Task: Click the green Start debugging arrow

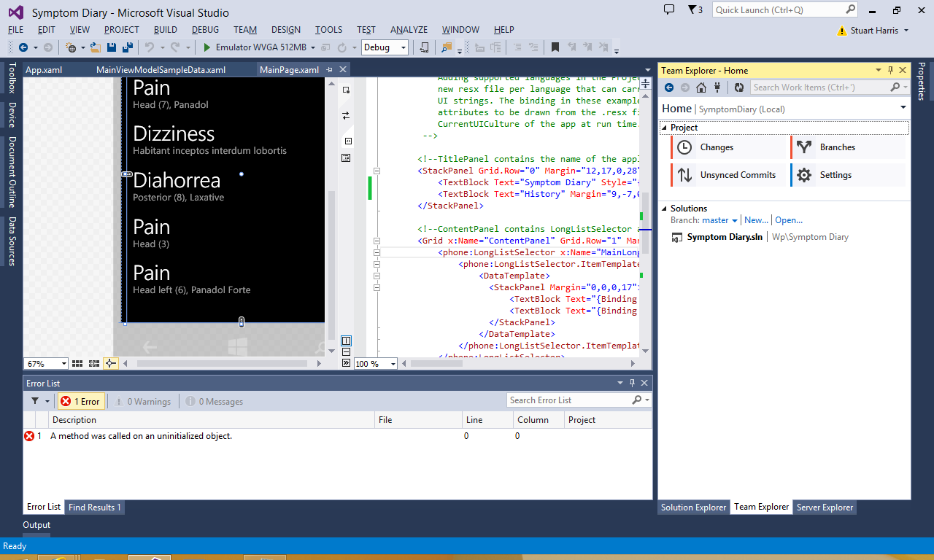Action: click(x=207, y=47)
